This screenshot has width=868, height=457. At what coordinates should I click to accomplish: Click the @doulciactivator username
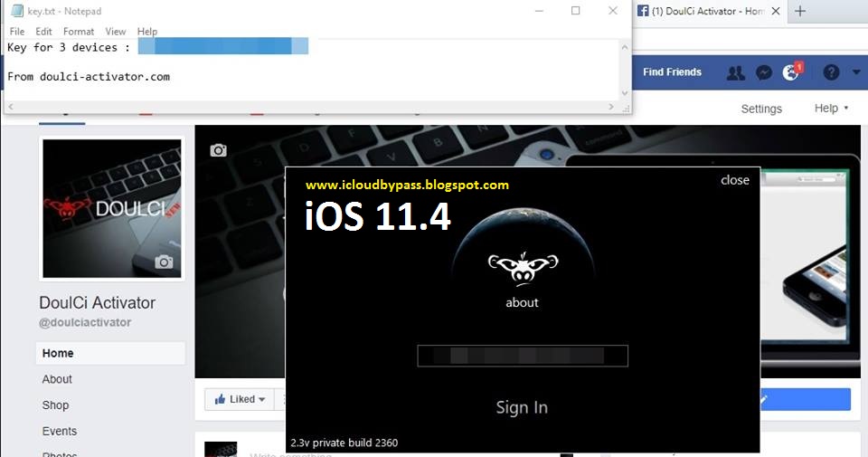tap(85, 322)
